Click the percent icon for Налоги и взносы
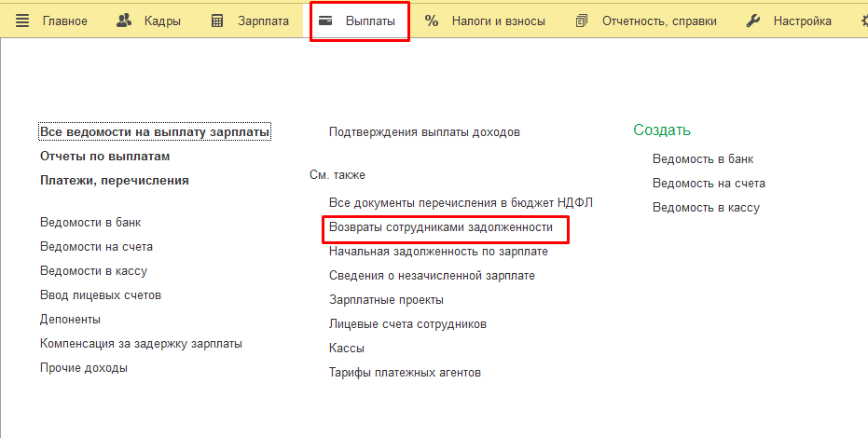Image resolution: width=868 pixels, height=438 pixels. (x=432, y=21)
